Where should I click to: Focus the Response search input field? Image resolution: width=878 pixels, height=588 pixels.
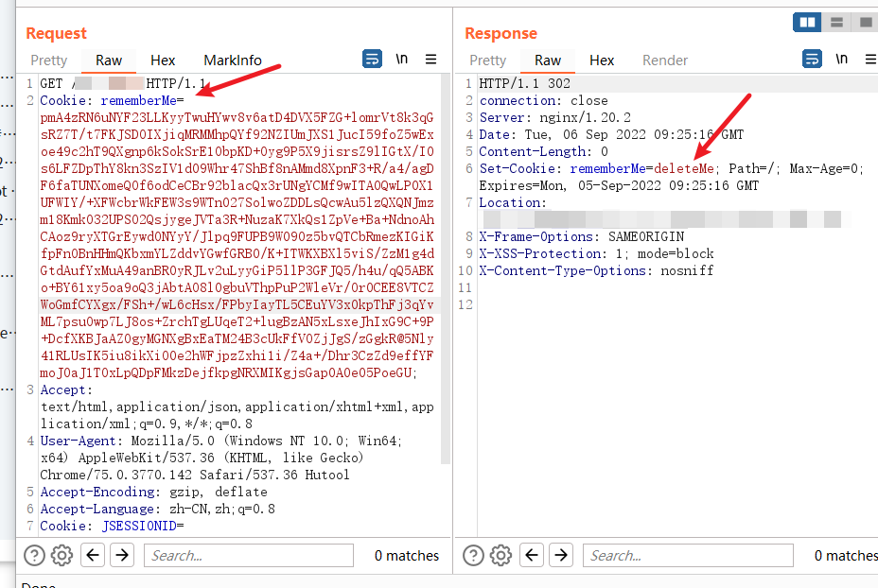688,556
